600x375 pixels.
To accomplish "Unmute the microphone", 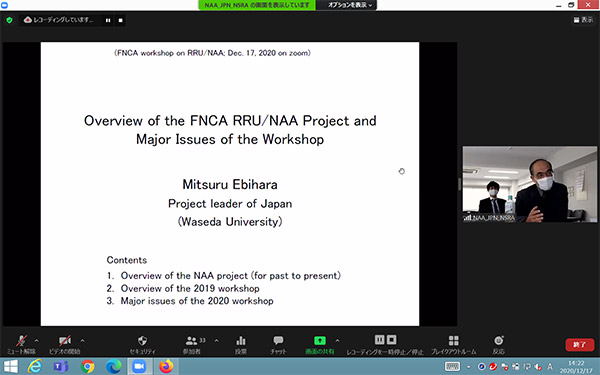I will pos(21,340).
